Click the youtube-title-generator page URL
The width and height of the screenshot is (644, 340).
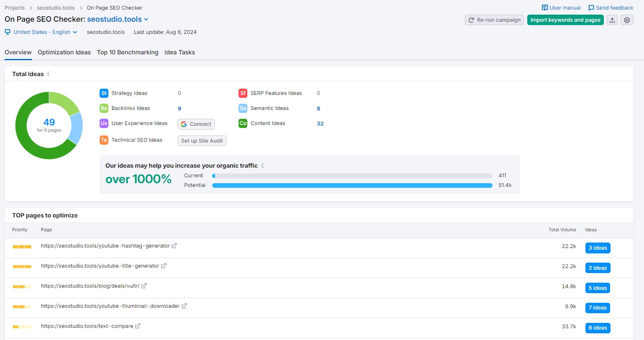[x=100, y=266]
